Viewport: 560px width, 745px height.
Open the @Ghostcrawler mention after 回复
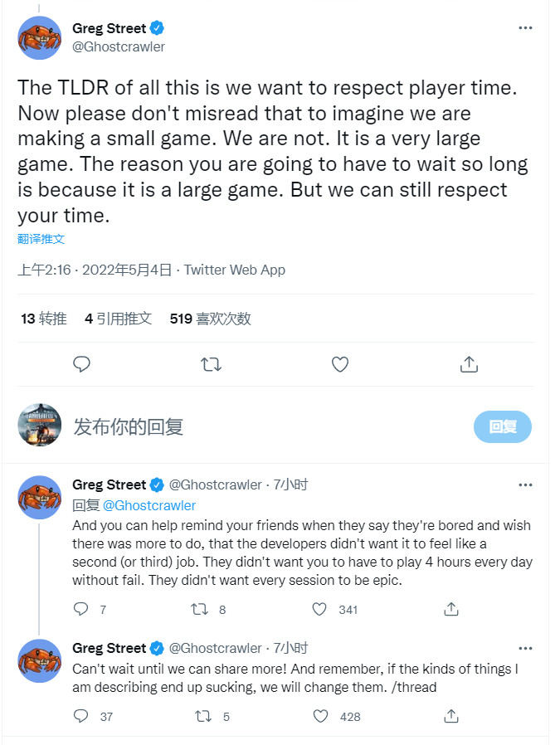[149, 505]
